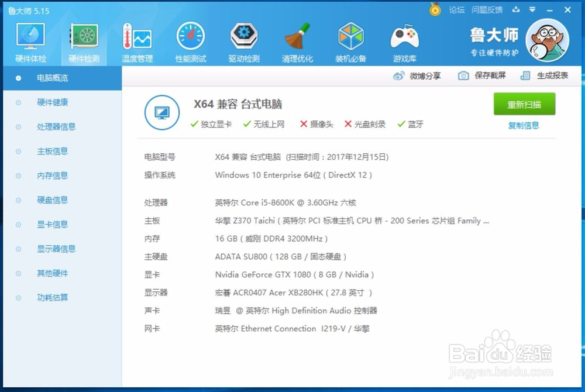Screen dimensions: 585x392
Task: Click the 微博分享 Weibo share button
Action: point(417,75)
